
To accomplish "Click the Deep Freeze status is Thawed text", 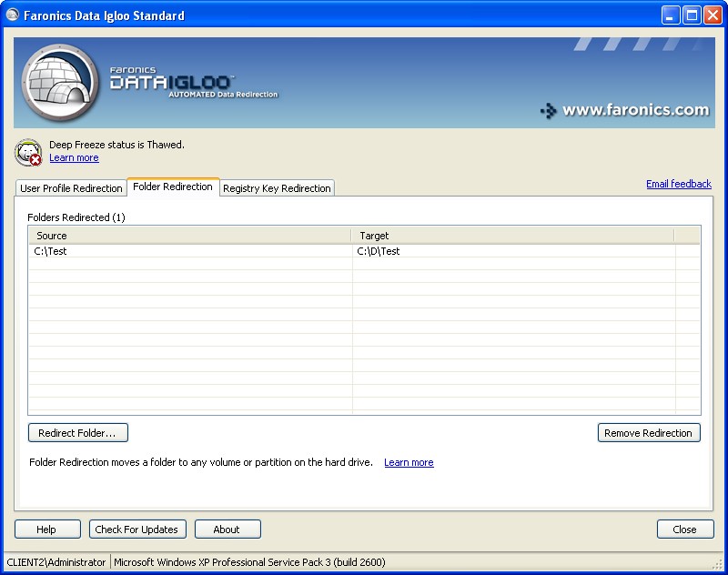I will pyautogui.click(x=116, y=145).
